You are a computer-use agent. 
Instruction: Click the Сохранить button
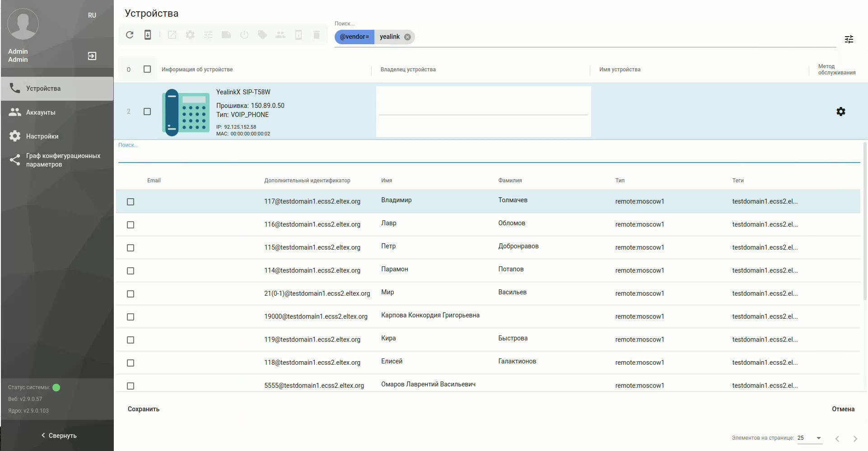point(144,409)
